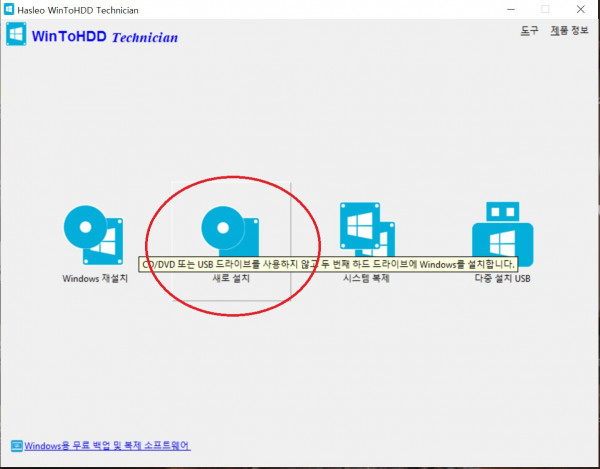Open the 제품 정보 (About) menu

pyautogui.click(x=569, y=31)
